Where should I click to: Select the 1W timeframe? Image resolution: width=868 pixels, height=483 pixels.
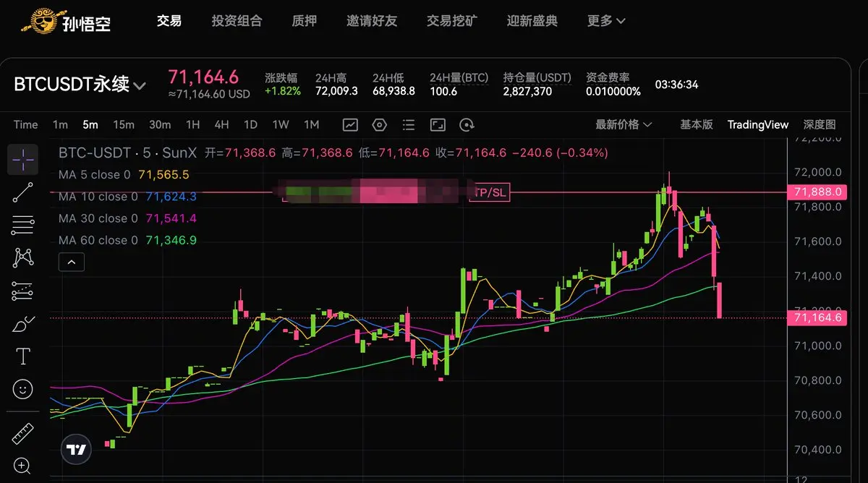[281, 124]
